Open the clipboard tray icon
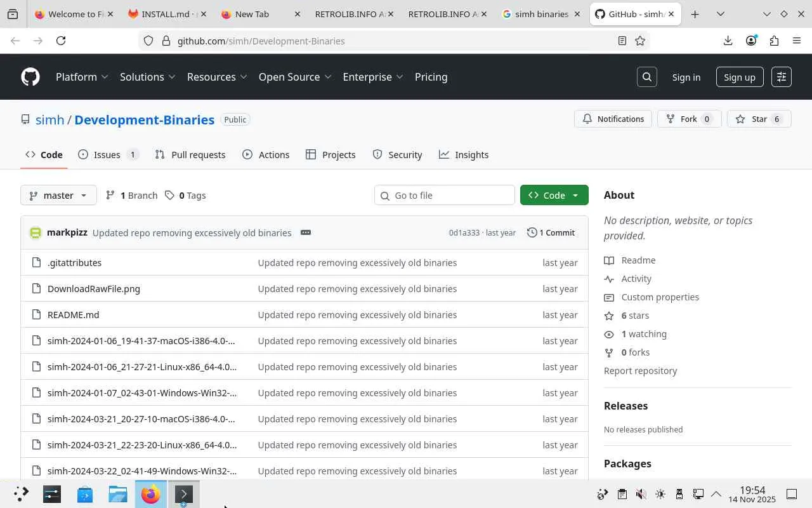The width and height of the screenshot is (812, 508). 622,494
